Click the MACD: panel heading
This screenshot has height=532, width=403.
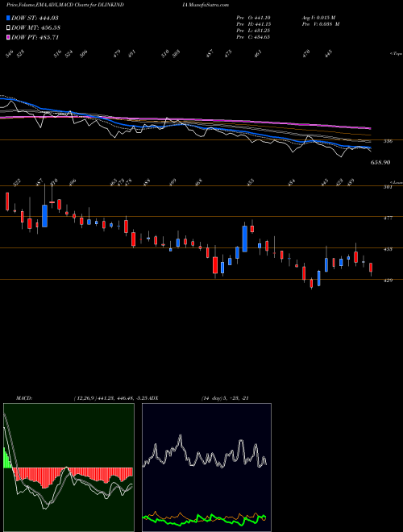[x=24, y=398]
